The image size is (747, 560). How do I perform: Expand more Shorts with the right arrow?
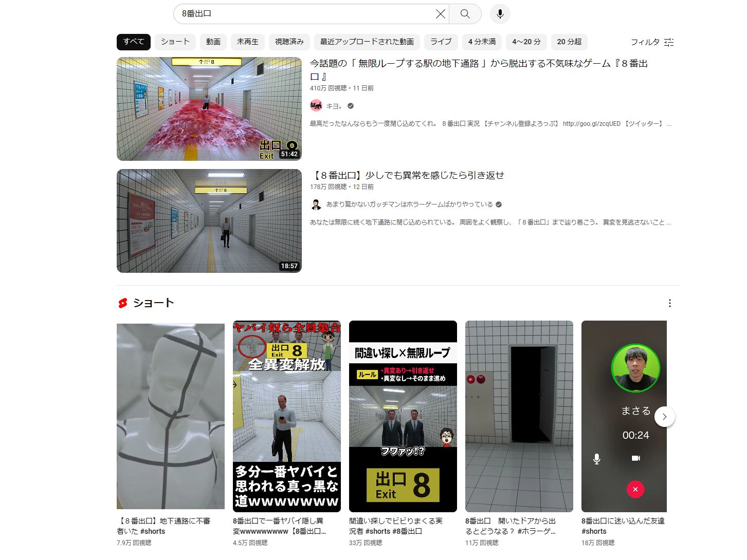coord(665,417)
